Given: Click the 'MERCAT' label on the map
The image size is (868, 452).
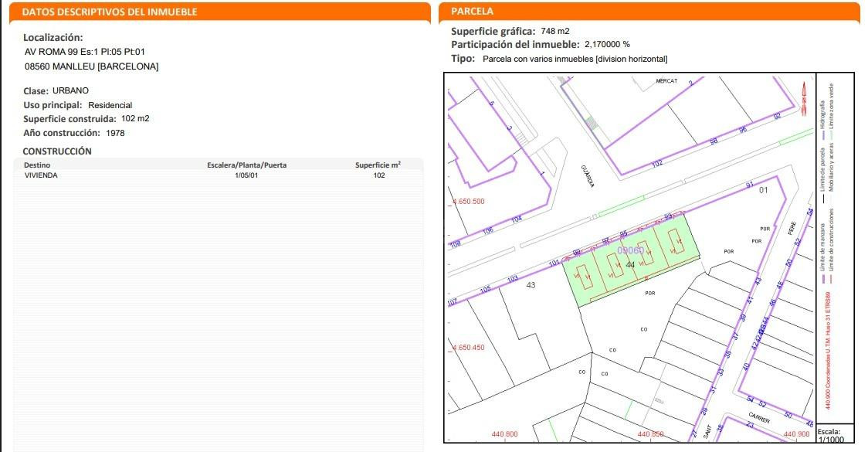Looking at the screenshot, I should pos(666,81).
